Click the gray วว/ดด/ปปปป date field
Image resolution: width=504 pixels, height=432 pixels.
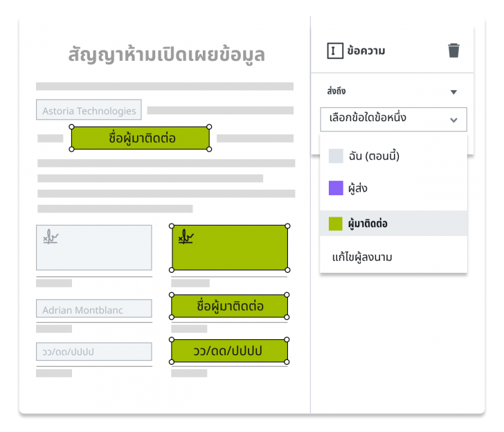94,351
